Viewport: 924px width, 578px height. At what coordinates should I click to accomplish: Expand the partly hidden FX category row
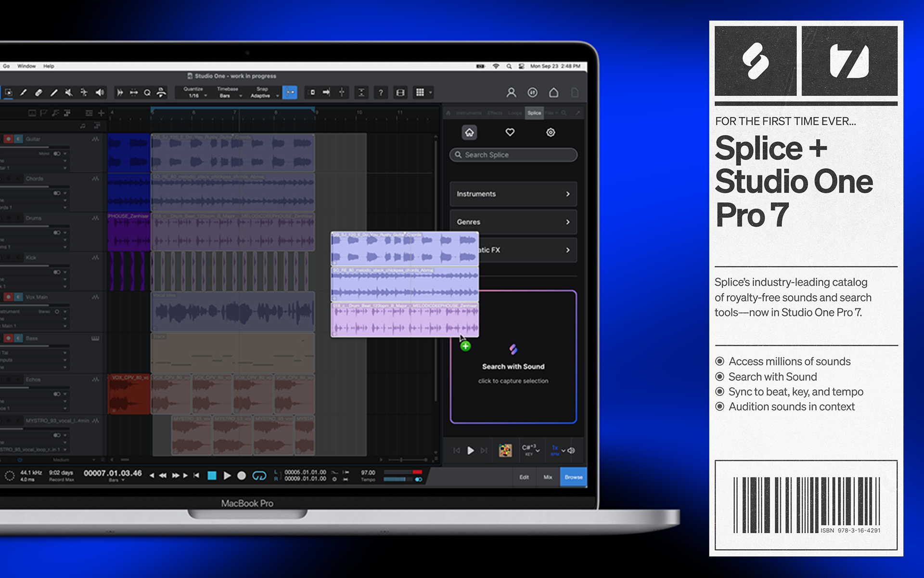(x=528, y=250)
